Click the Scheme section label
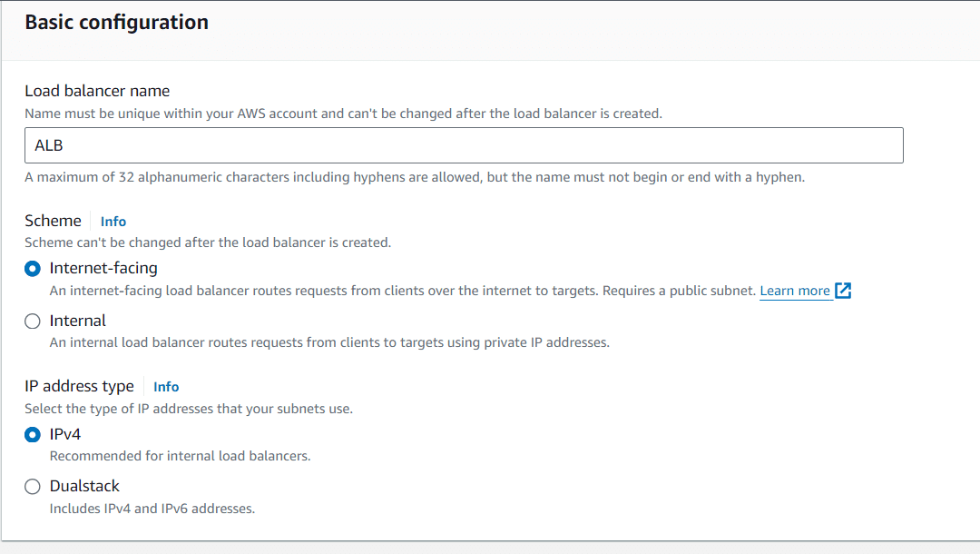The image size is (980, 554). pos(53,221)
